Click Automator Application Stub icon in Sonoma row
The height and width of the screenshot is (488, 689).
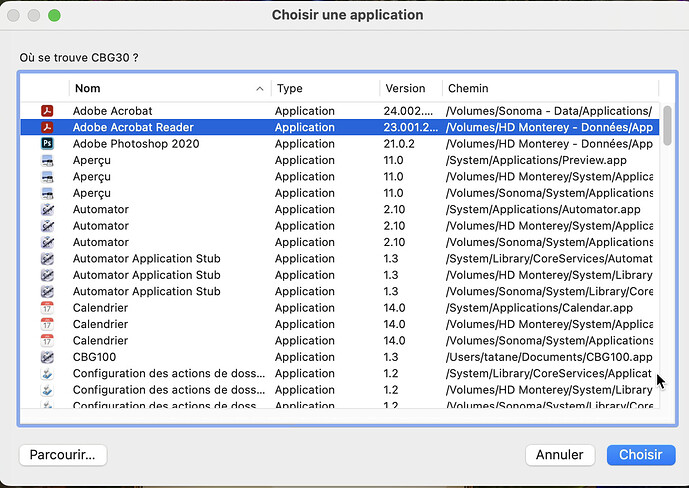(47, 291)
